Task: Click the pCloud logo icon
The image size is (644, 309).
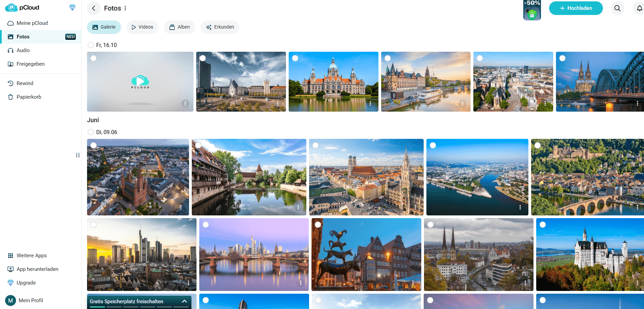Action: point(11,7)
